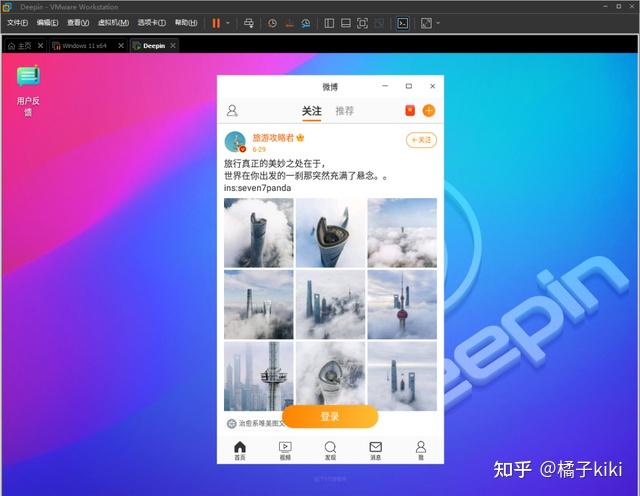Screen dimensions: 640x496
Task: Click the orange plus compose icon
Action: [429, 111]
